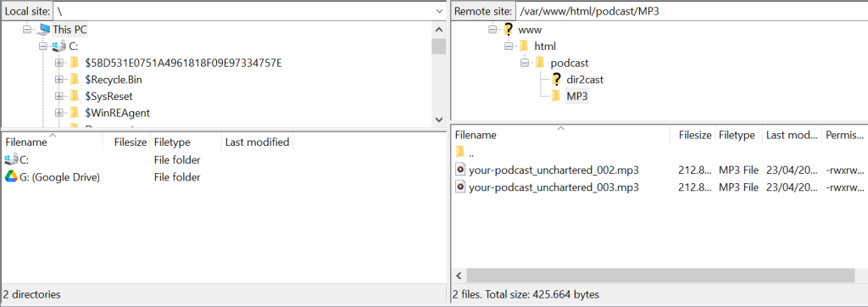The height and width of the screenshot is (307, 868).
Task: Sort remote files by Filesize column
Action: [692, 135]
